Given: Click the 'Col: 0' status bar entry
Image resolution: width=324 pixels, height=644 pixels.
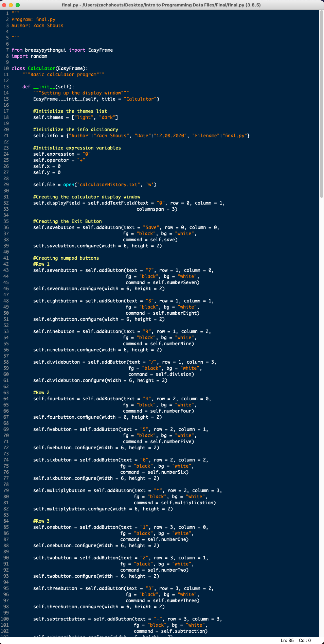Looking at the screenshot, I should [305, 640].
